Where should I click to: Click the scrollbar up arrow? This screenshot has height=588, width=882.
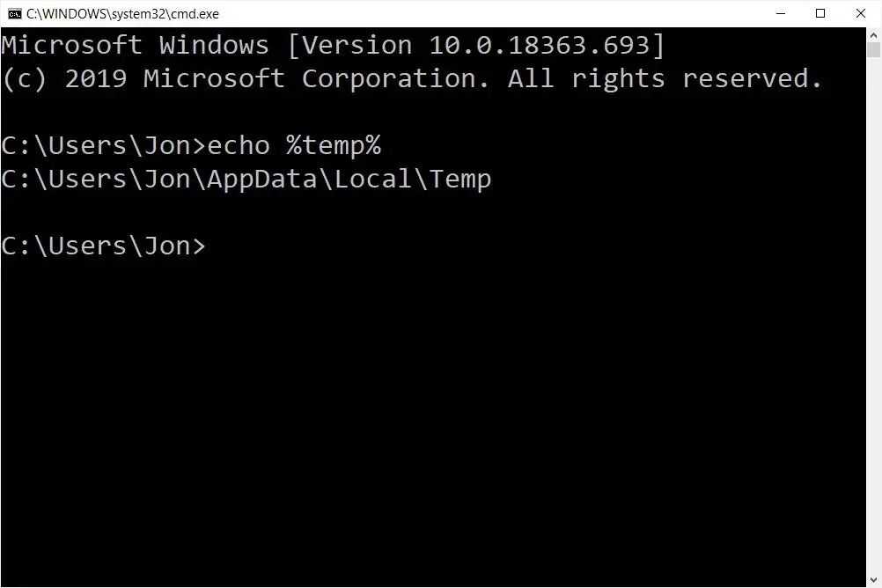tap(873, 35)
